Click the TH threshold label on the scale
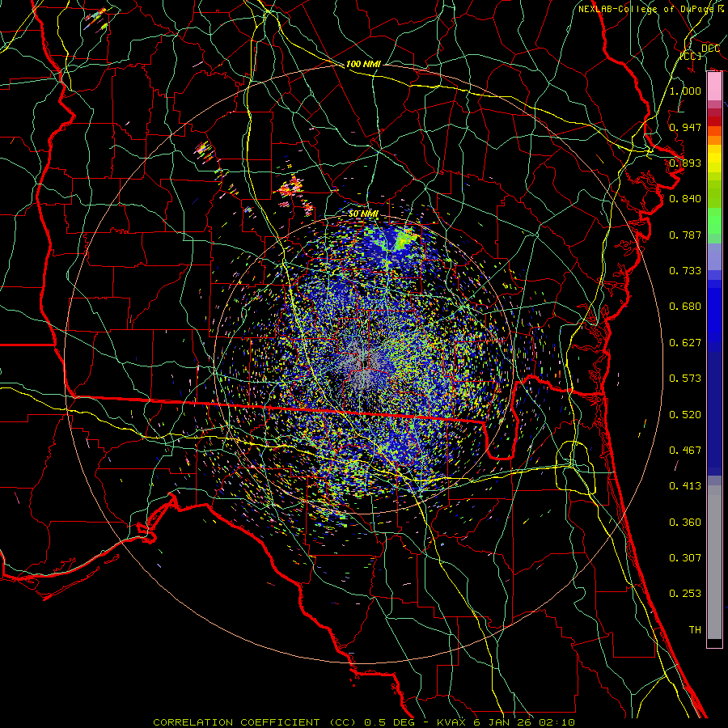728x728 pixels. tap(695, 630)
